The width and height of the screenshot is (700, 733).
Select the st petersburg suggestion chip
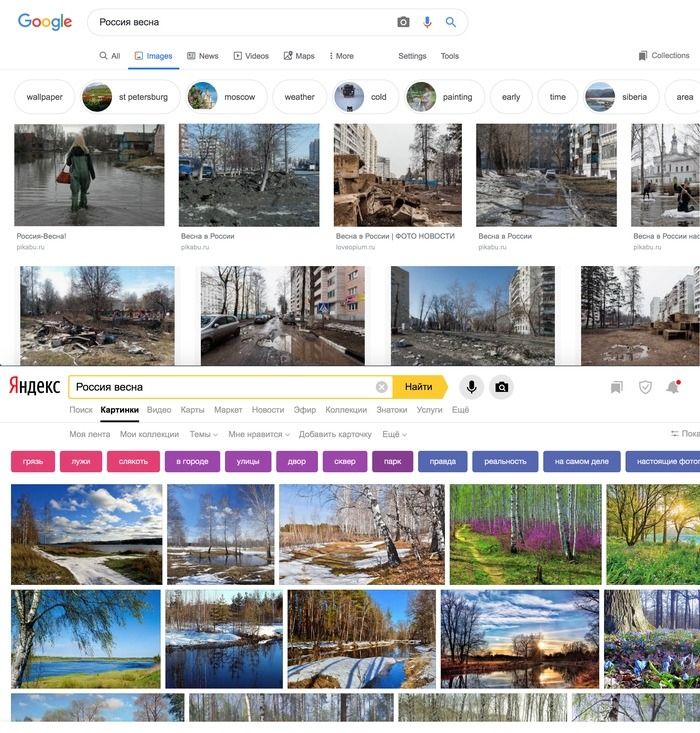pyautogui.click(x=130, y=97)
